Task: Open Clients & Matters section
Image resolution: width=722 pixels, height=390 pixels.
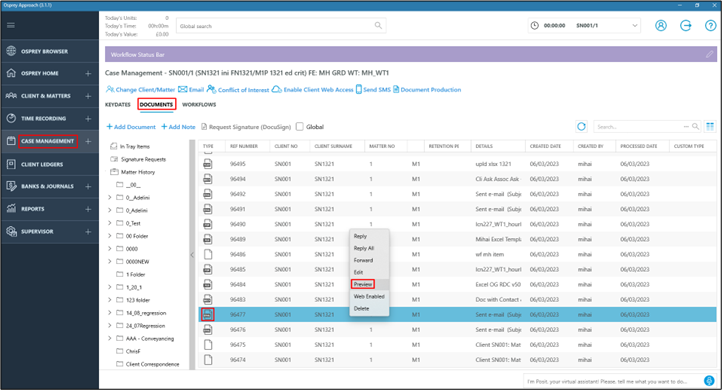Action: point(46,96)
